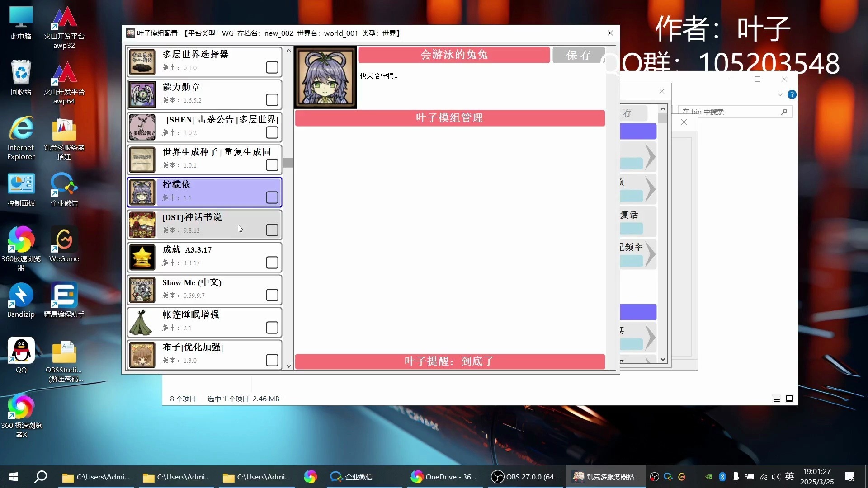Screen dimensions: 868x488
Task: Click the 布子[优化加强] mod icon
Action: (142, 355)
